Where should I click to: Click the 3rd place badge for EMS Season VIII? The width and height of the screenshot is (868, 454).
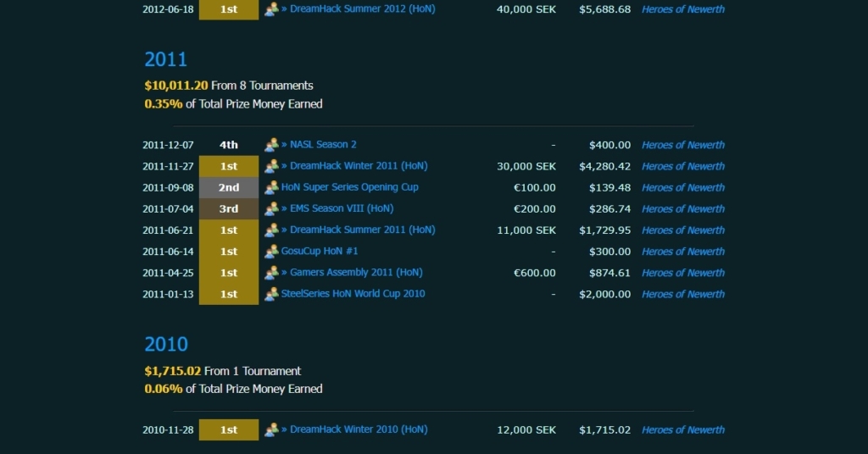(229, 209)
